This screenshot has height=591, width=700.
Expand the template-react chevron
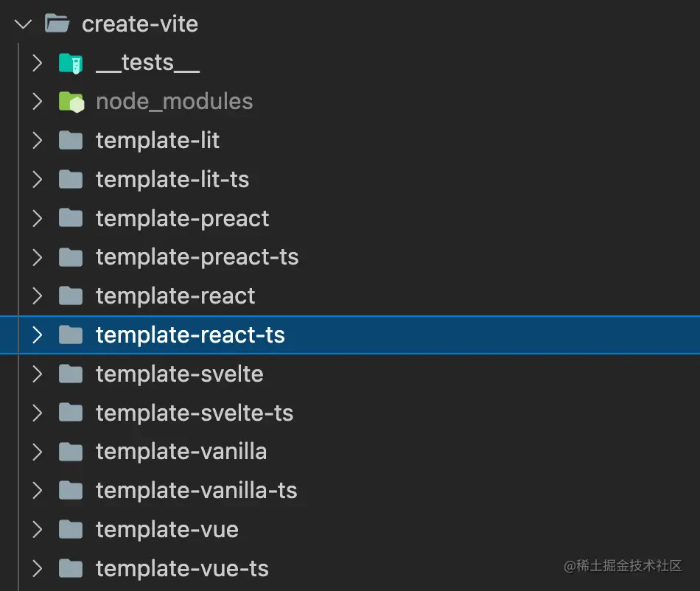[x=38, y=296]
